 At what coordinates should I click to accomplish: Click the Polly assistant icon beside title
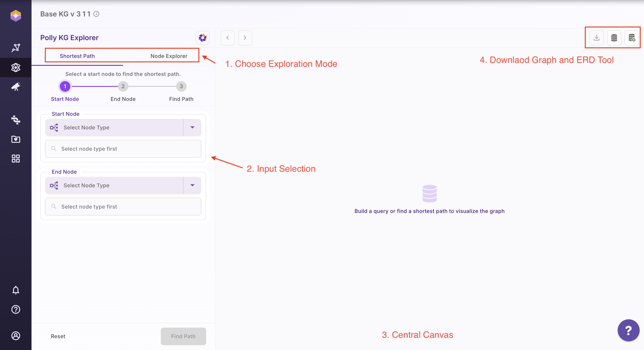[x=202, y=38]
